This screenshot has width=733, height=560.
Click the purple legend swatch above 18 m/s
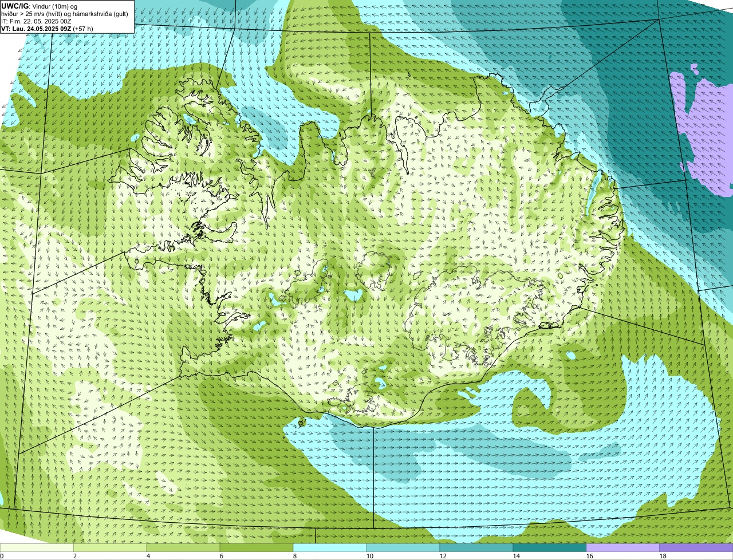(x=696, y=547)
